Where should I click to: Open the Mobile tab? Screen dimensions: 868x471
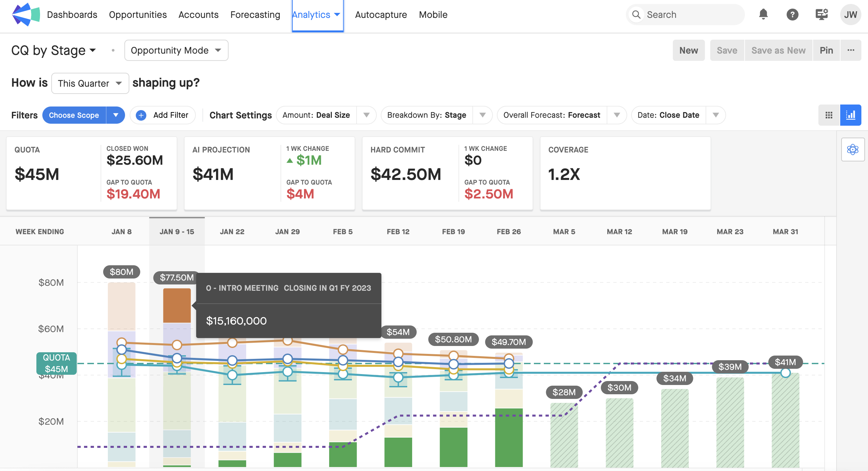point(433,15)
